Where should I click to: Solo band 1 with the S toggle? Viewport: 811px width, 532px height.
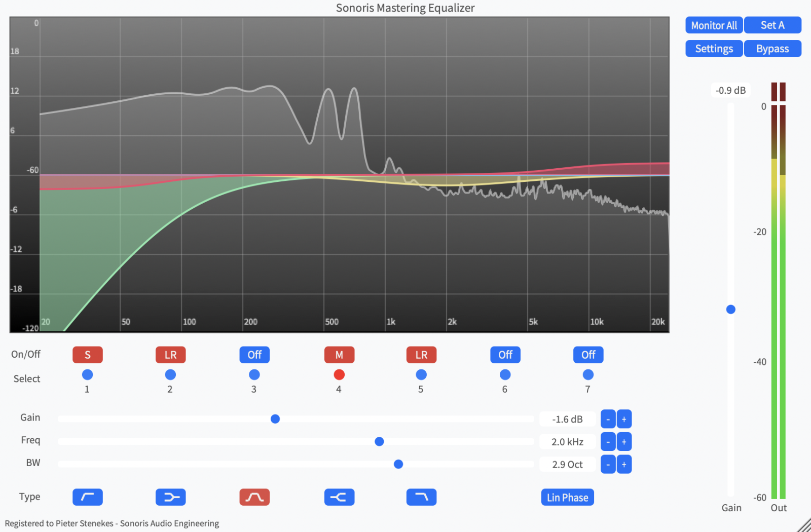[x=87, y=355]
